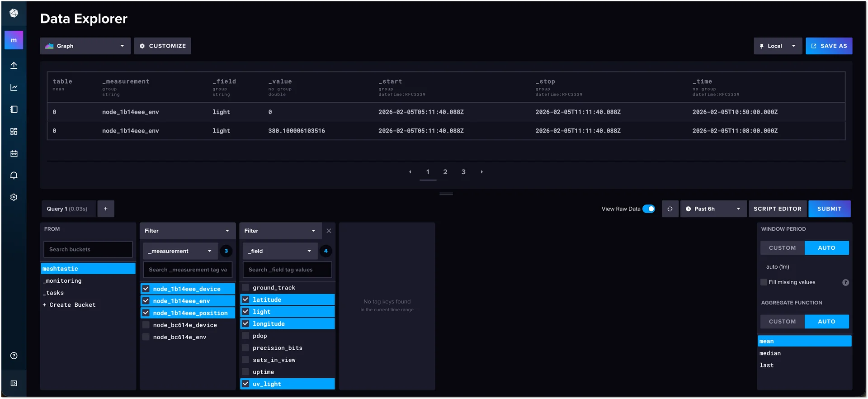868x399 pixels.
Task: Select the _tasks bucket
Action: [x=88, y=293]
